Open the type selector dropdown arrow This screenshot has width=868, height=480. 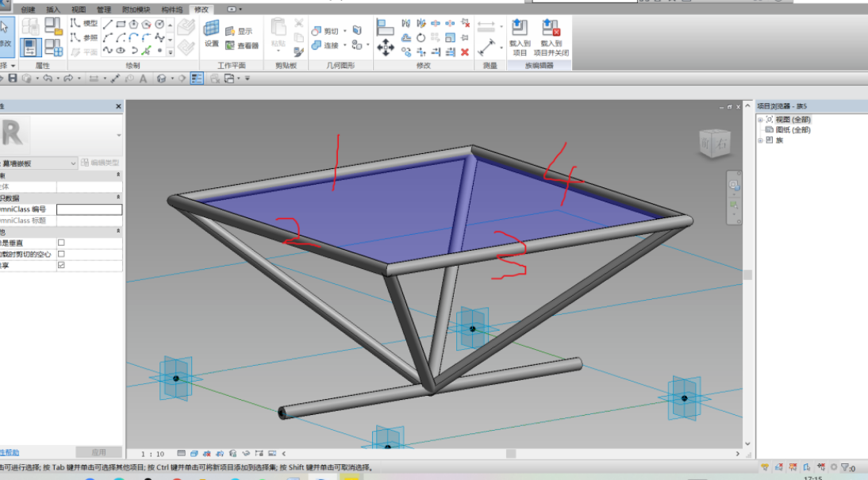(x=118, y=135)
